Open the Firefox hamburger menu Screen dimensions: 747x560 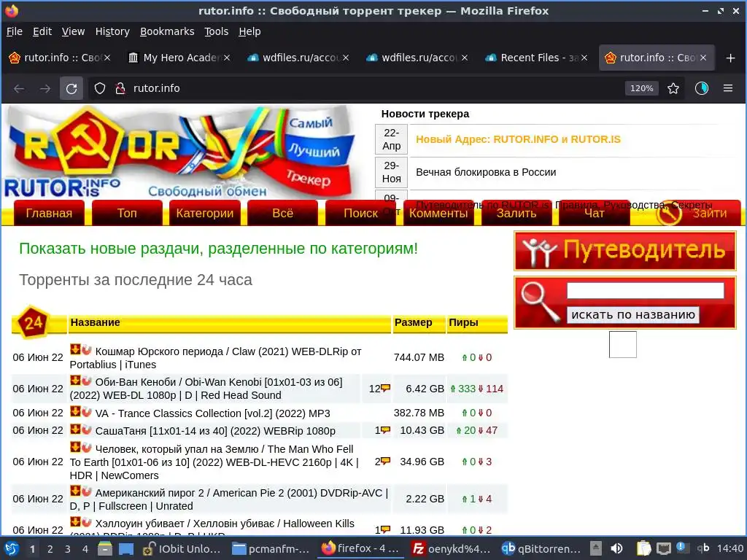point(728,88)
